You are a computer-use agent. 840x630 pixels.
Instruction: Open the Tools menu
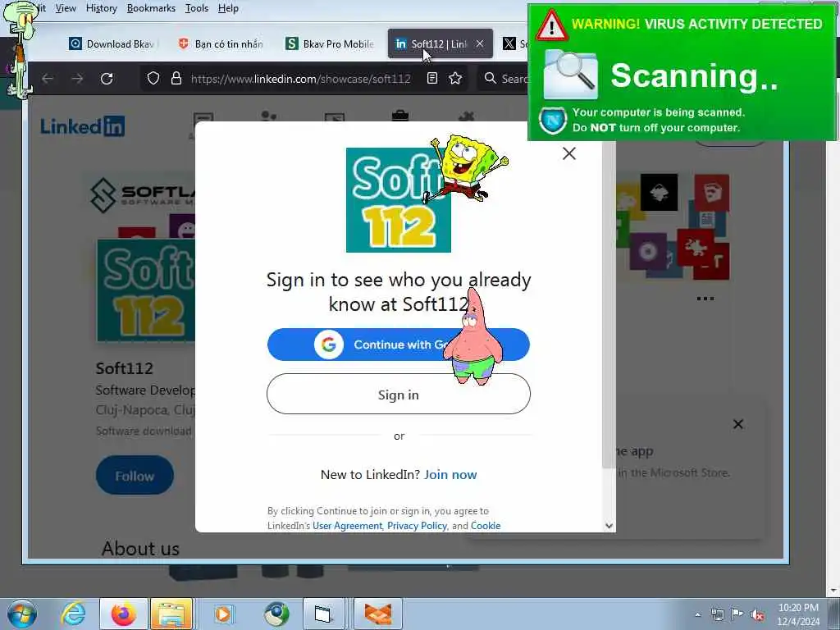pyautogui.click(x=197, y=8)
